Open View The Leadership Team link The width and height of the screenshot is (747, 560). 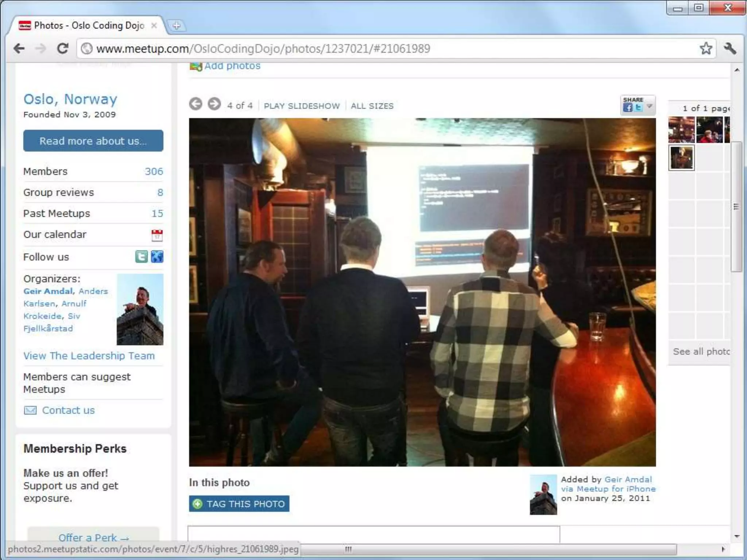89,355
